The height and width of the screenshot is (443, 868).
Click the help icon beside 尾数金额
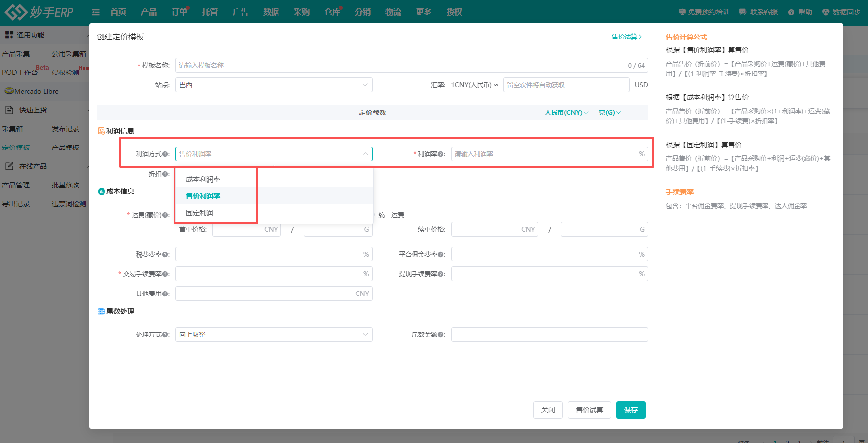click(x=441, y=335)
